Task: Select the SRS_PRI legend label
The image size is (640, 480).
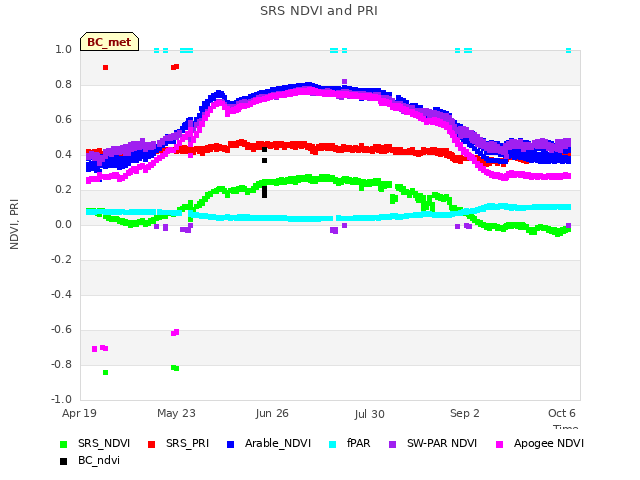Action: tap(187, 444)
